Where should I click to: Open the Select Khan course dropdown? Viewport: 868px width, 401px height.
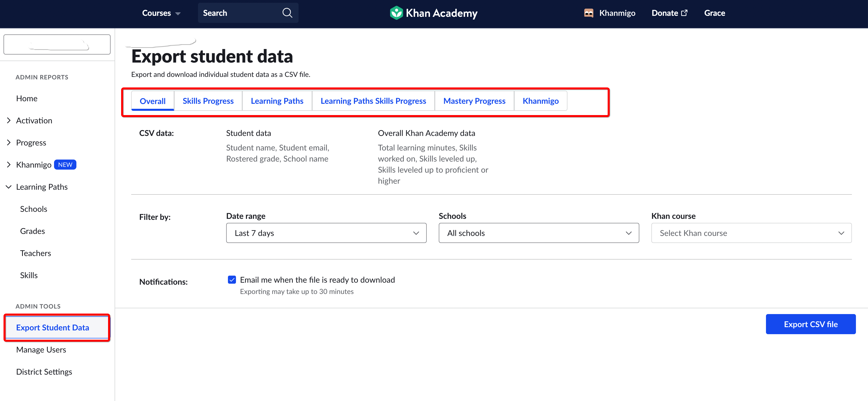[x=751, y=233]
